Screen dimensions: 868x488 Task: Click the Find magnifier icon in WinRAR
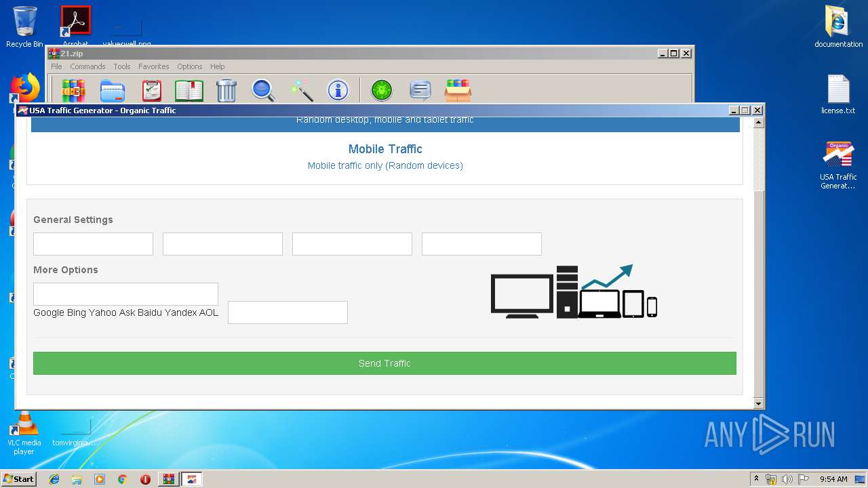(263, 89)
